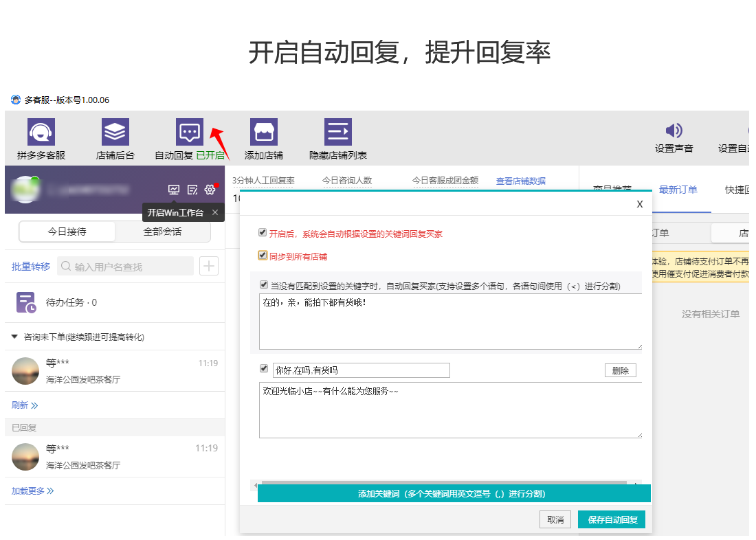Open the settings gear in account header
756x540 pixels.
pyautogui.click(x=210, y=190)
